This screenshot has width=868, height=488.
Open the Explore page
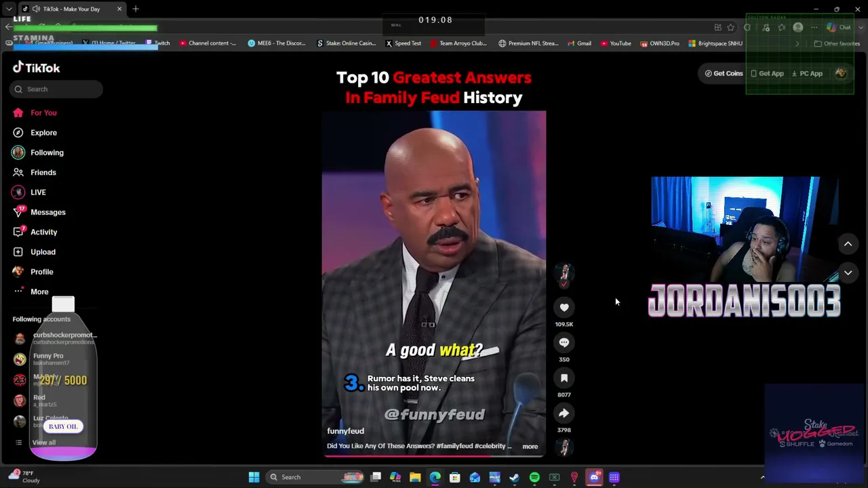(x=35, y=133)
